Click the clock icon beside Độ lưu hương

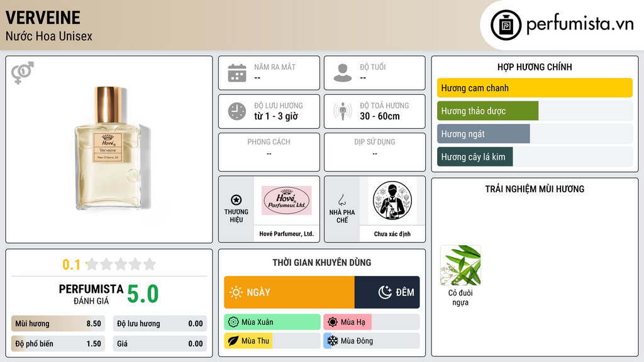[x=237, y=111]
